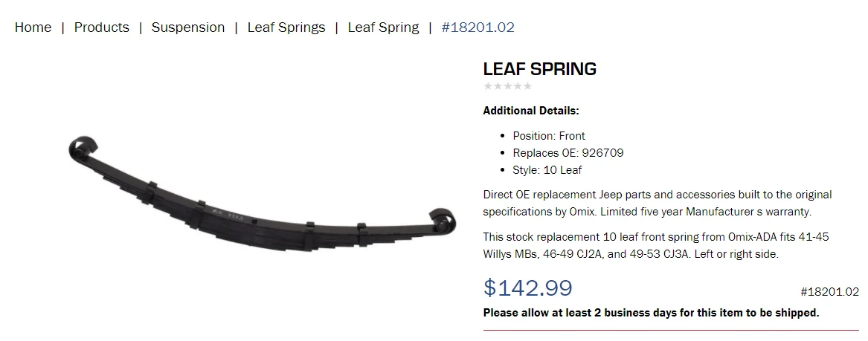868x341 pixels.
Task: Select #18201.02 in the breadcrumb trail
Action: coord(478,27)
